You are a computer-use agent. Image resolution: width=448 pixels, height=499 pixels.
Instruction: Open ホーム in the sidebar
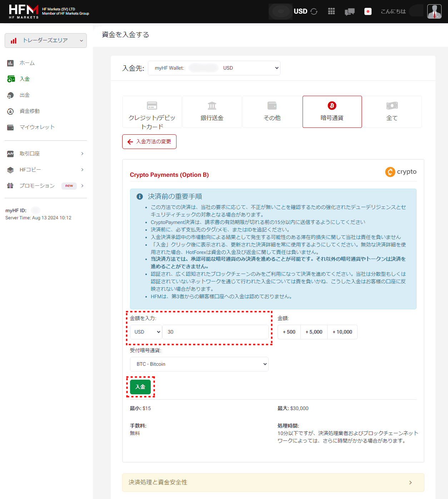[x=27, y=63]
